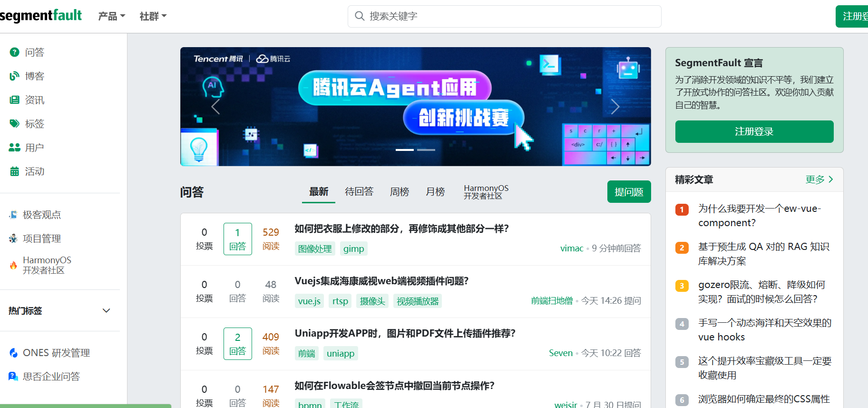Click the 前端 tag

click(x=307, y=353)
